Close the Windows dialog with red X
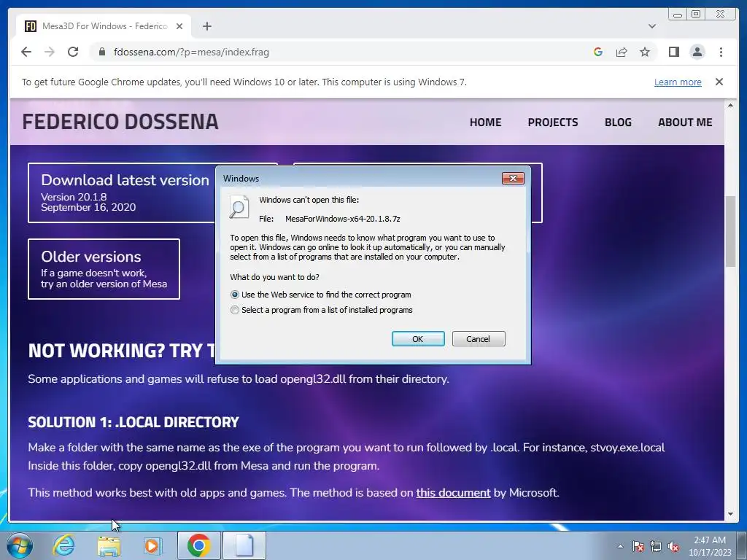The image size is (747, 560). pos(513,178)
